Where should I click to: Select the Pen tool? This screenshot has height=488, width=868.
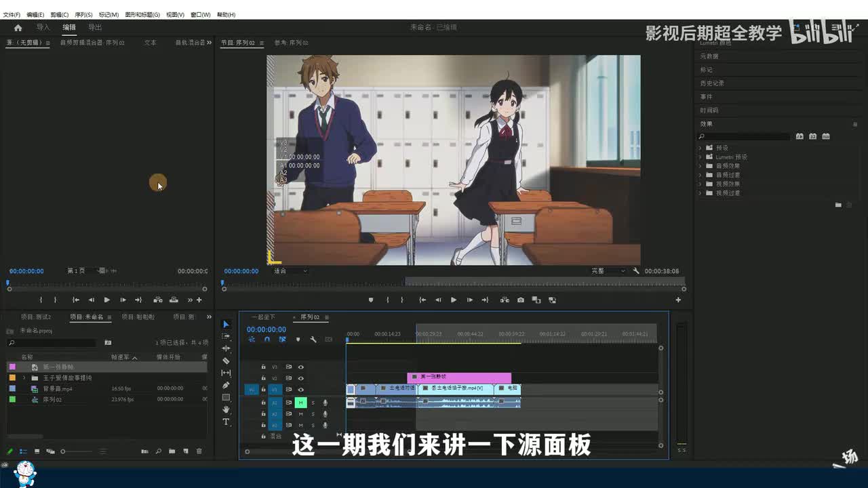coord(226,385)
